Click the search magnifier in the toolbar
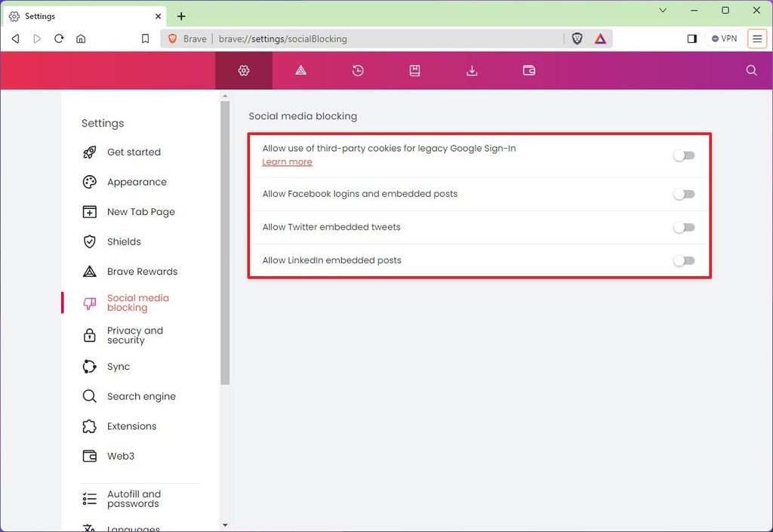Image resolution: width=773 pixels, height=532 pixels. click(x=751, y=70)
